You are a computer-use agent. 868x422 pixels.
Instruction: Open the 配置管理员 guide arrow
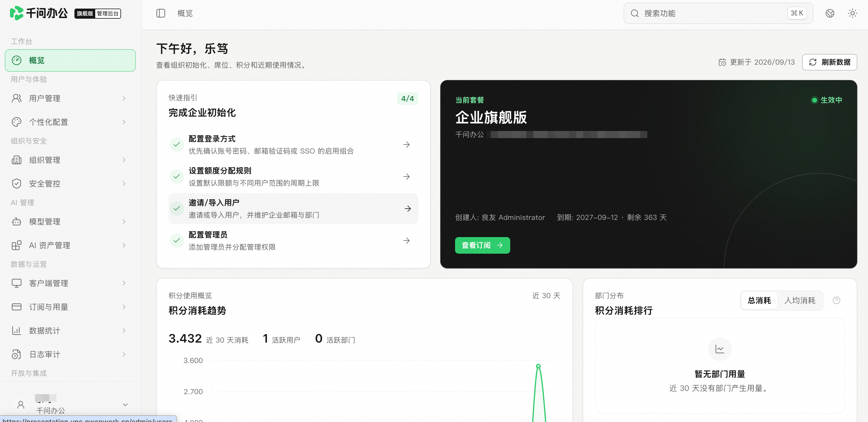coord(407,240)
